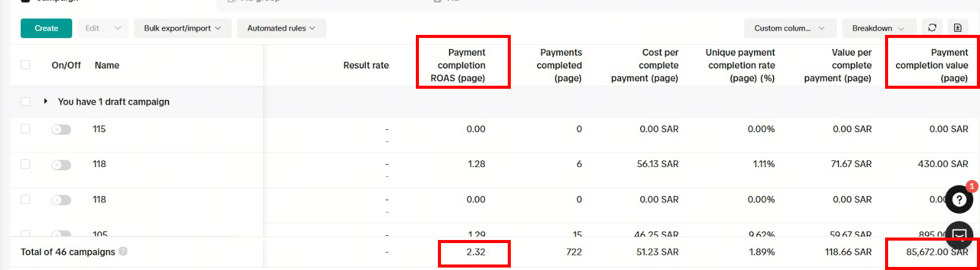Select checkbox on the draft campaign row
The width and height of the screenshot is (980, 270).
coord(25,102)
